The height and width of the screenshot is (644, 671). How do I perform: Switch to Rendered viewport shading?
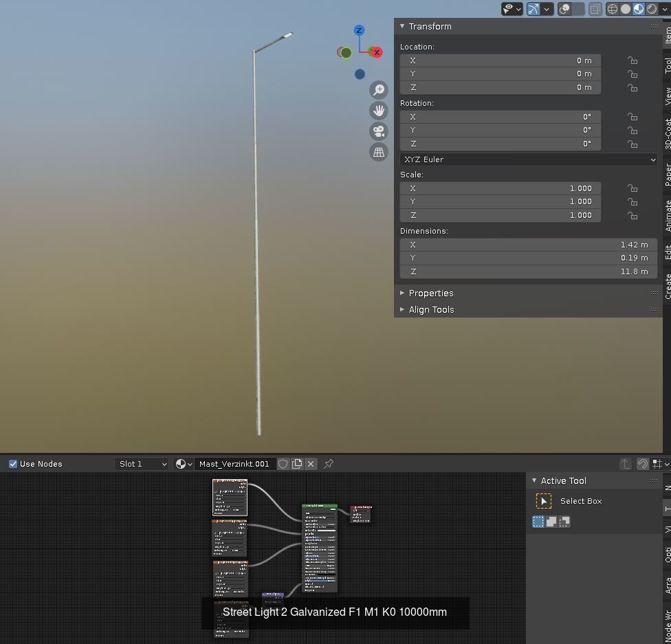pos(652,9)
